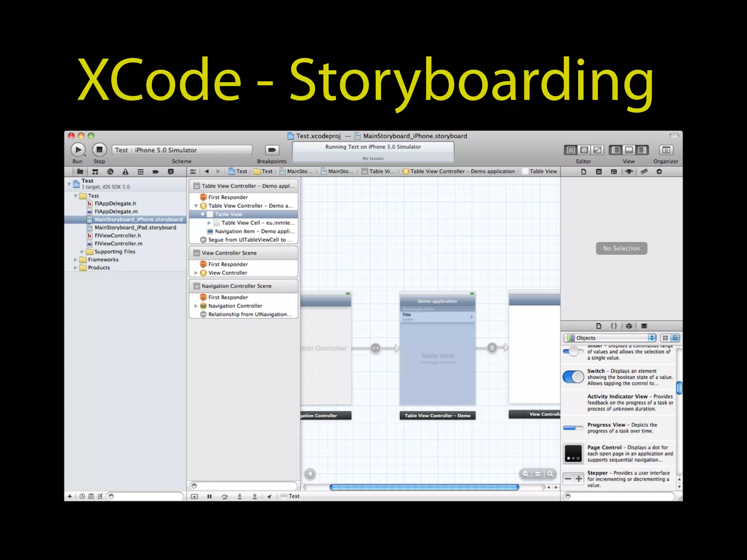This screenshot has width=747, height=560.
Task: Zoom out the storyboard canvas
Action: click(x=526, y=474)
